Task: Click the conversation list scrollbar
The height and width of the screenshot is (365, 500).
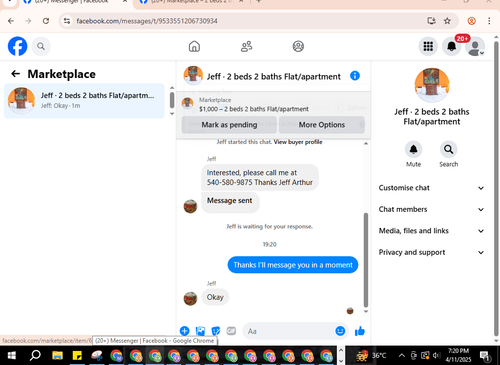Action: tap(172, 100)
